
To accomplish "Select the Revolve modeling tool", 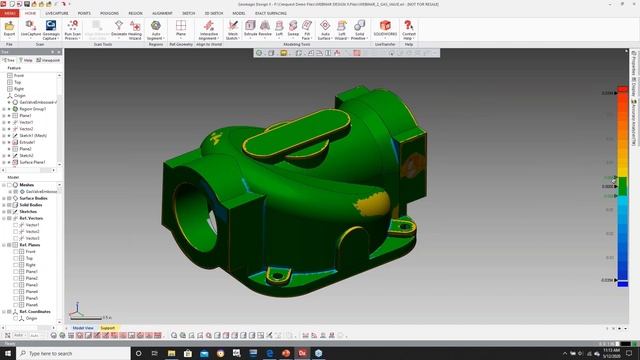I will (x=265, y=29).
